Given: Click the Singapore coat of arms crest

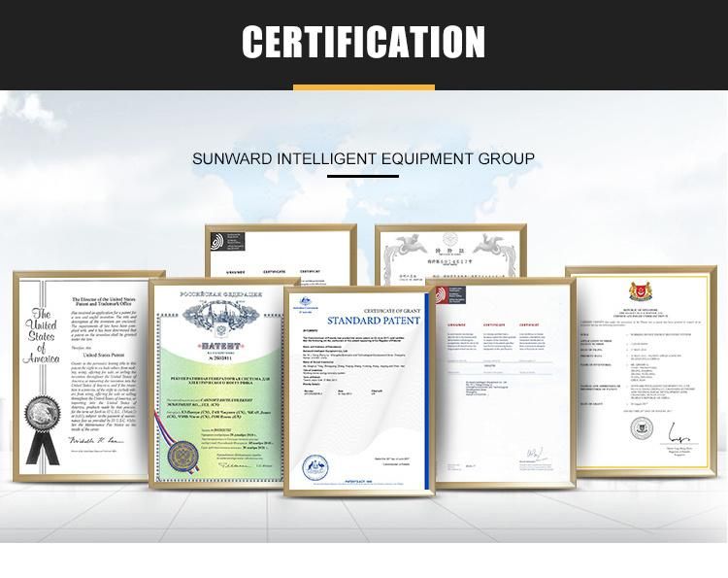Looking at the screenshot, I should [x=641, y=291].
